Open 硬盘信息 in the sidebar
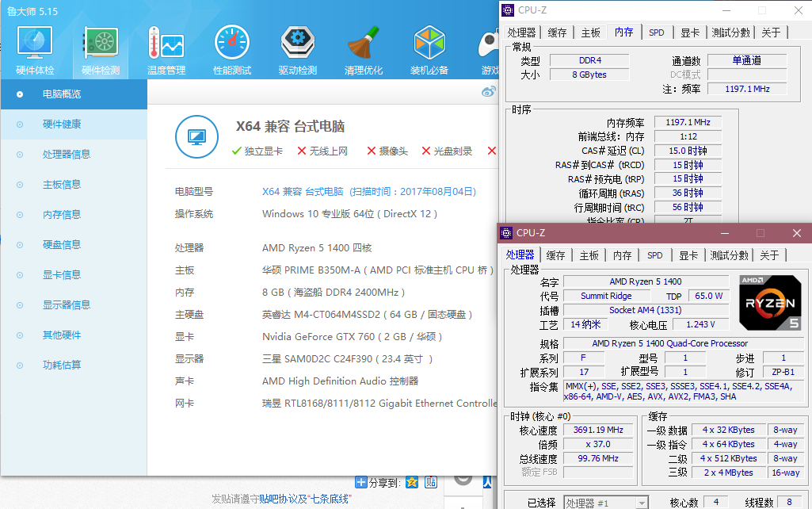The width and height of the screenshot is (812, 509). click(62, 245)
